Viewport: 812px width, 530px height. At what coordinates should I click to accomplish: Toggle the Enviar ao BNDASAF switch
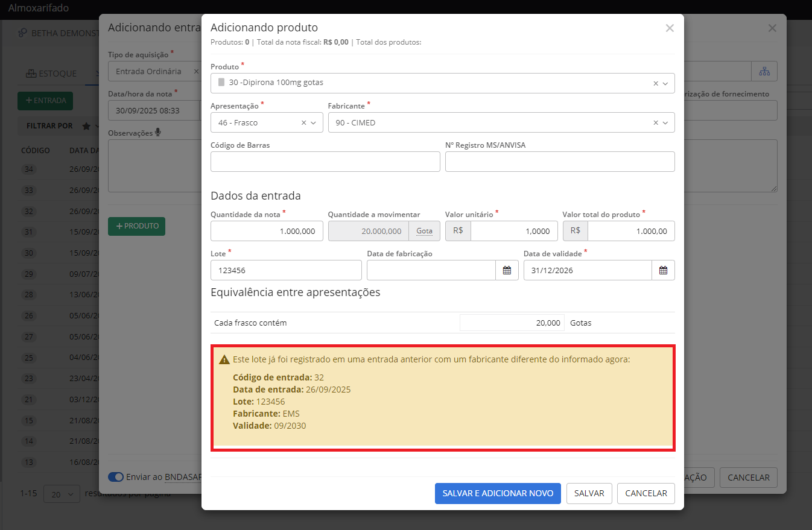point(116,477)
